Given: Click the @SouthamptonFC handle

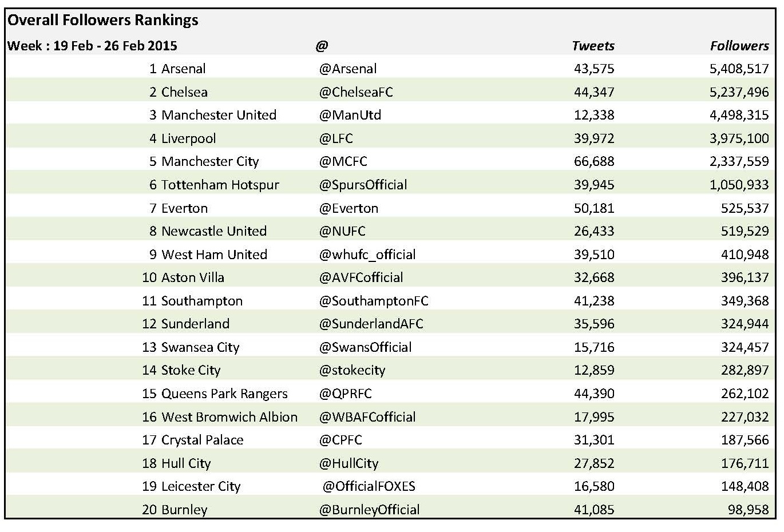Looking at the screenshot, I should click(374, 301).
